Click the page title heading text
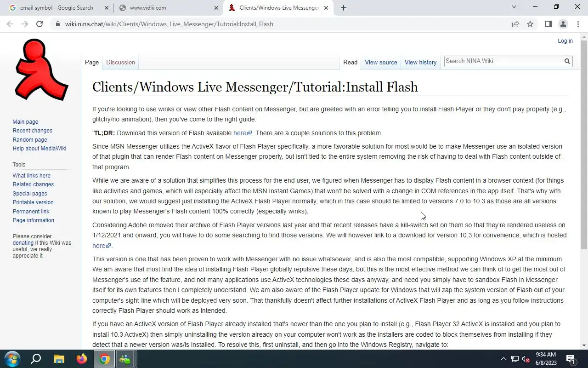The width and height of the screenshot is (588, 368). point(255,87)
